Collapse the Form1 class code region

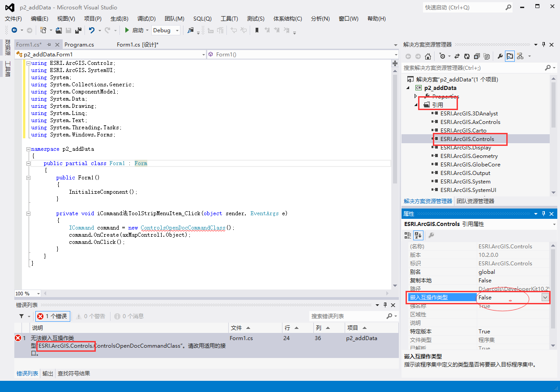click(x=28, y=163)
